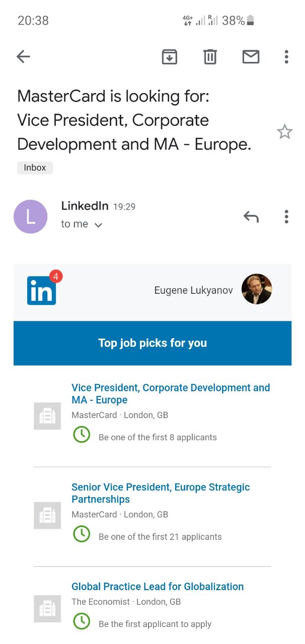Image resolution: width=305 pixels, height=644 pixels.
Task: Expand recipient details next to 'to me'
Action: coord(99,225)
